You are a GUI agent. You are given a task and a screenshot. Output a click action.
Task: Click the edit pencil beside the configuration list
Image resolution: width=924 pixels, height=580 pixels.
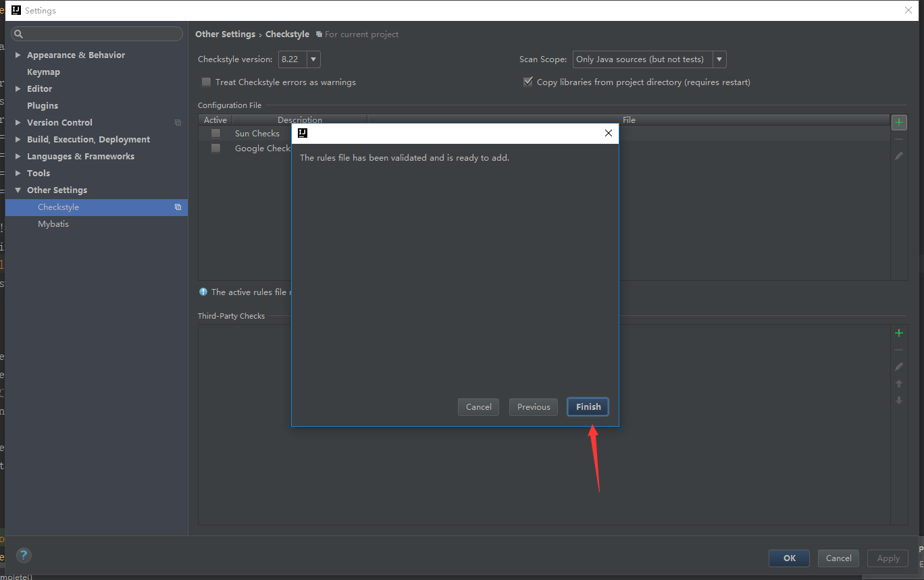click(899, 156)
